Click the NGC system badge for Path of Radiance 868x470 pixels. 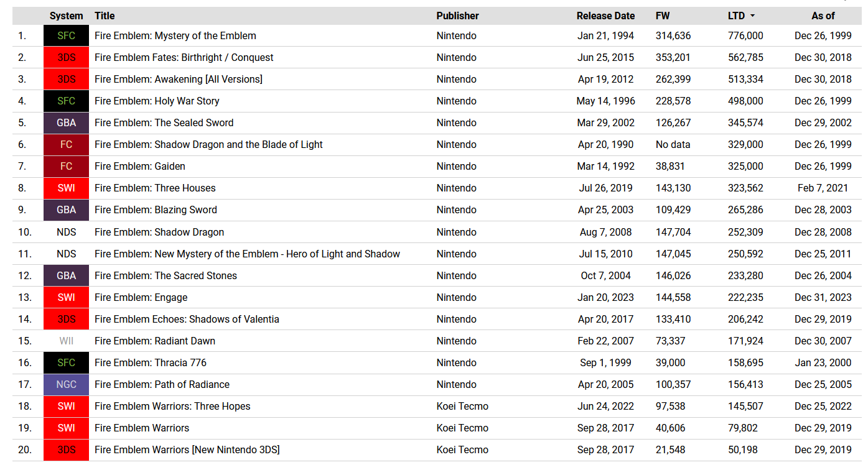pos(66,385)
